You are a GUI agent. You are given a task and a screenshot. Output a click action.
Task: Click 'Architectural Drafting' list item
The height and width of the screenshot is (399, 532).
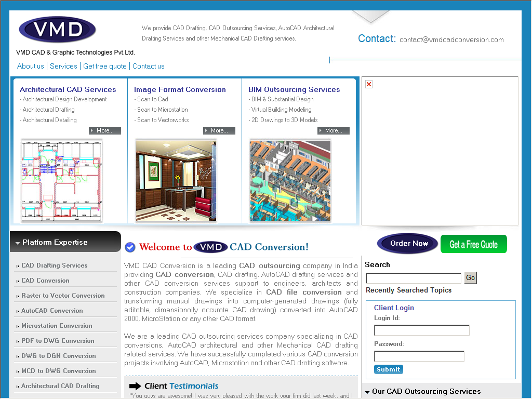tap(48, 110)
